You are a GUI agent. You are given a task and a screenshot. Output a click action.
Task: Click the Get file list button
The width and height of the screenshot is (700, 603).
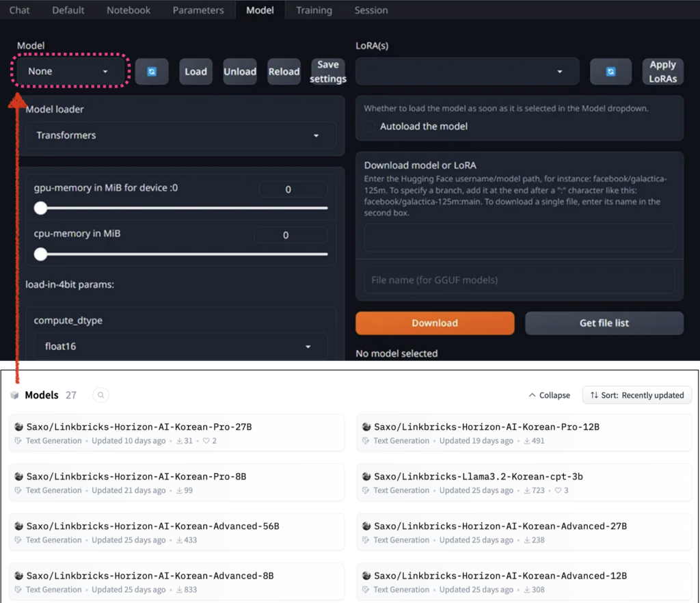tap(604, 323)
